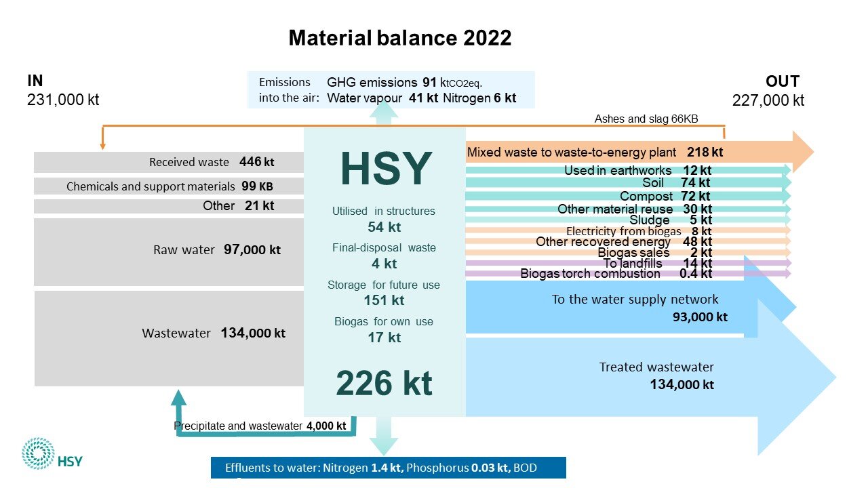Select Other recovered energy 48 kt row

coord(628,242)
